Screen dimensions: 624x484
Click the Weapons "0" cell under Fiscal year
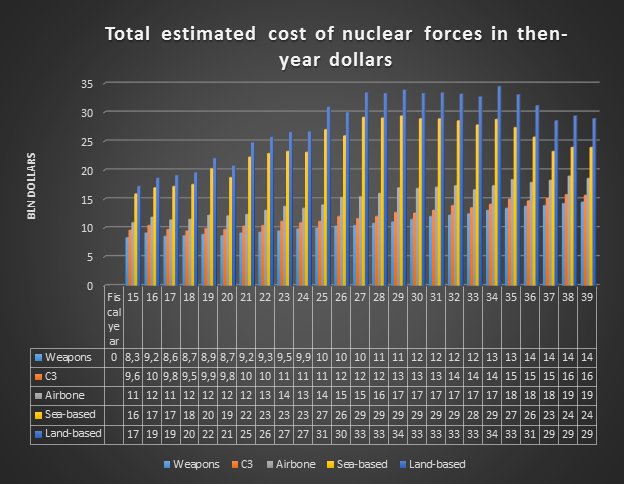[x=114, y=357]
